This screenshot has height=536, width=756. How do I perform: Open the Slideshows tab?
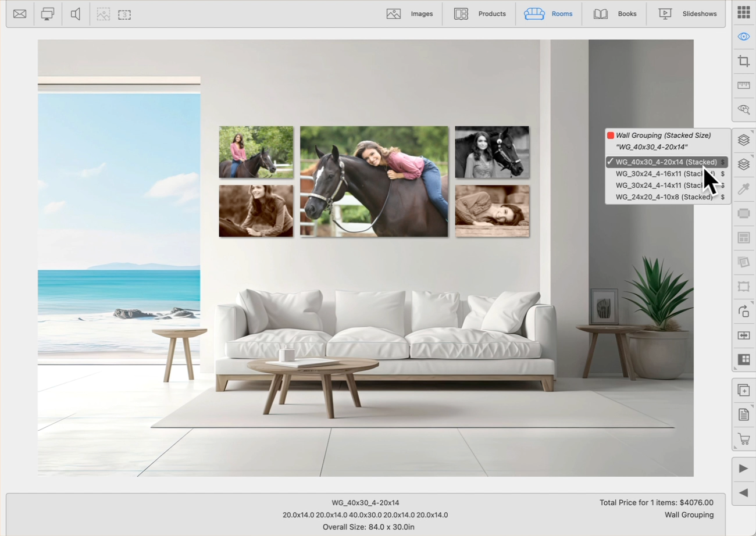coord(687,14)
